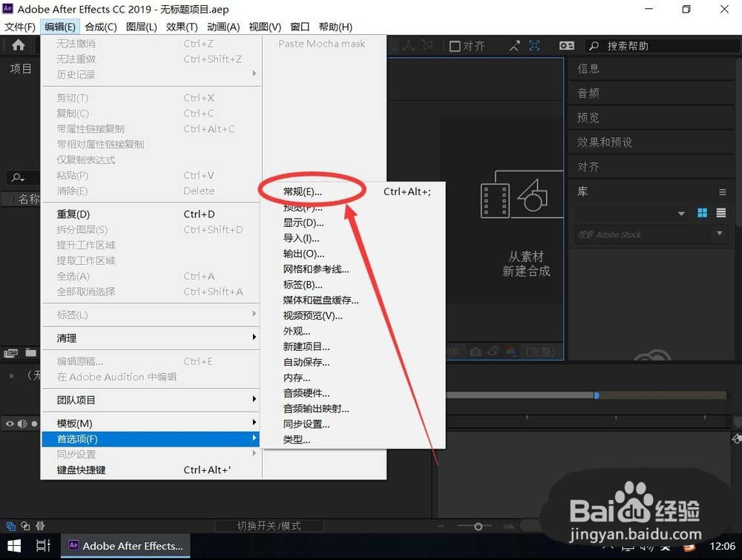Click 切换开关/模式 toggle button
The width and height of the screenshot is (742, 560).
[x=269, y=526]
